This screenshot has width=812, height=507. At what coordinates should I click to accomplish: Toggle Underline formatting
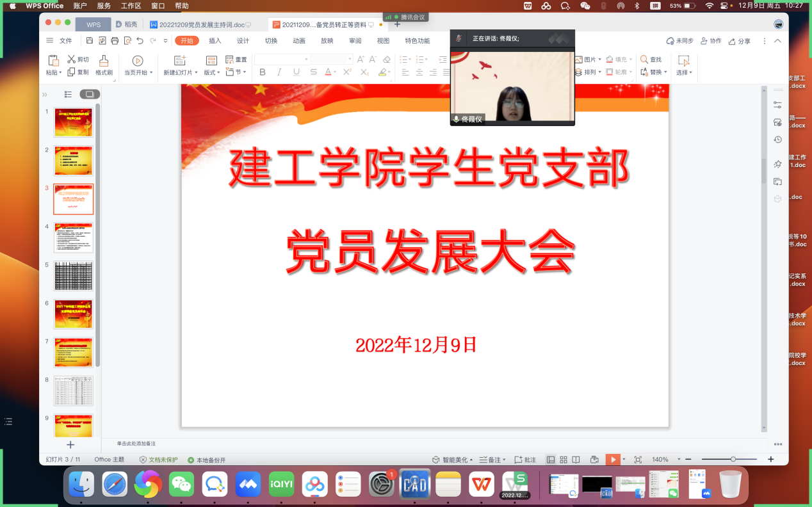coord(295,72)
